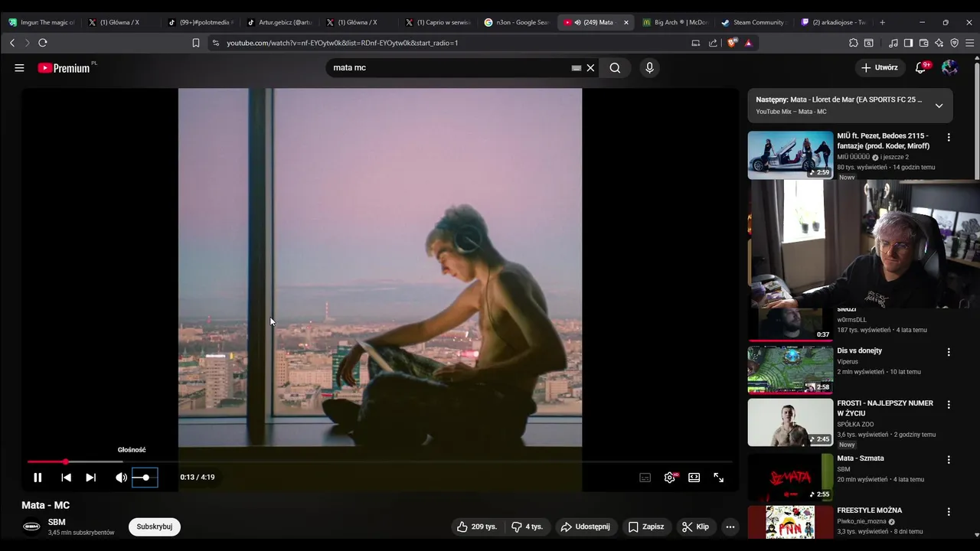Open the Brave VPN shield icon
980x551 pixels.
pos(954,43)
